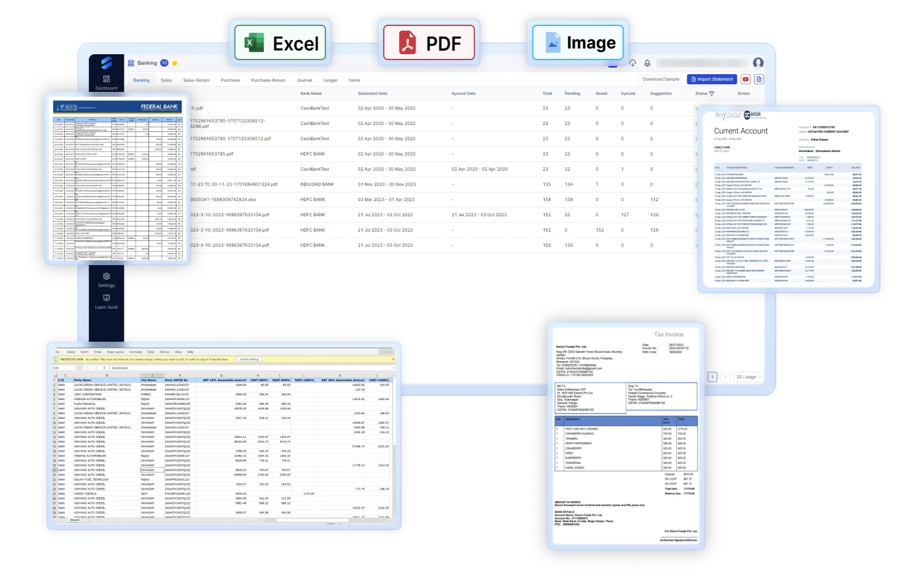Open the Excel Page Layout tab
The image size is (909, 588).
(116, 352)
